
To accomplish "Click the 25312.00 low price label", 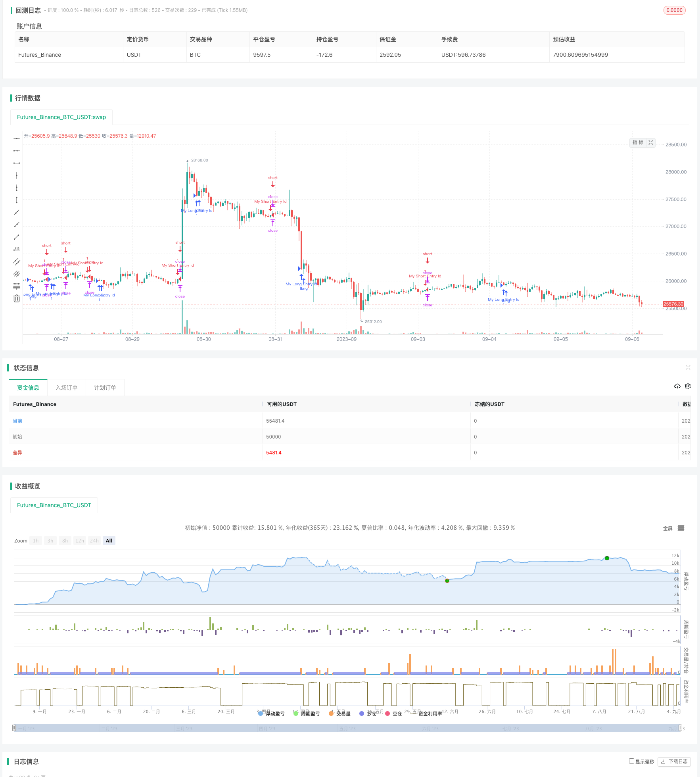I will (x=373, y=321).
